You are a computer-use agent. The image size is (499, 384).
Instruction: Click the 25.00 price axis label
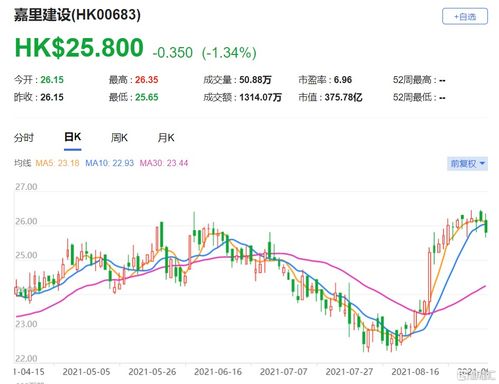pos(26,255)
